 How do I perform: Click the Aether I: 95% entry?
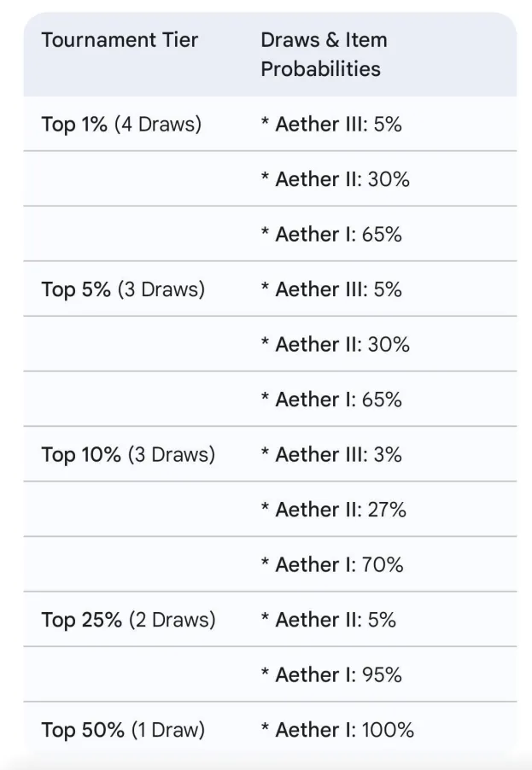(x=331, y=674)
